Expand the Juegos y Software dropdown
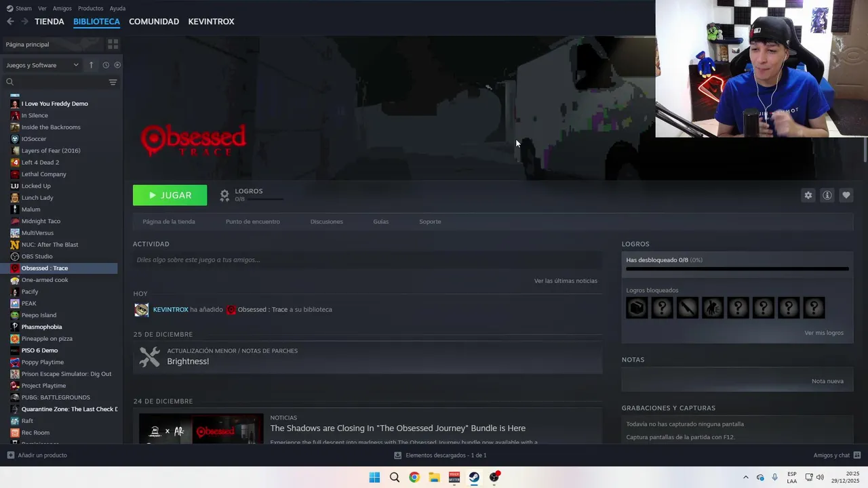Viewport: 868px width, 488px height. coord(43,65)
